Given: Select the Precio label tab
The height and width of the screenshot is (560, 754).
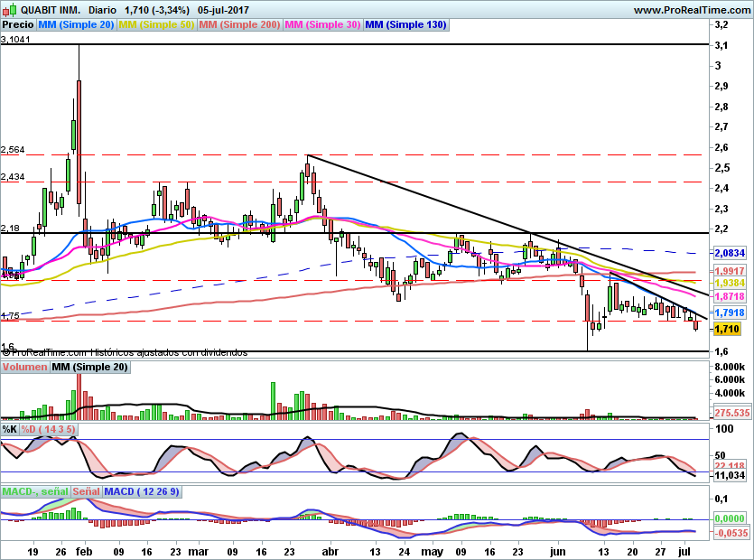Looking at the screenshot, I should pyautogui.click(x=18, y=25).
